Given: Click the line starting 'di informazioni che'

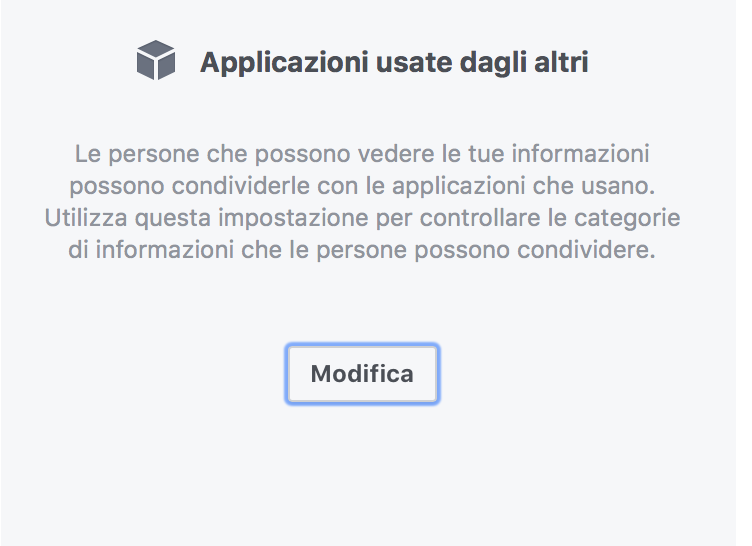Looking at the screenshot, I should [x=362, y=250].
